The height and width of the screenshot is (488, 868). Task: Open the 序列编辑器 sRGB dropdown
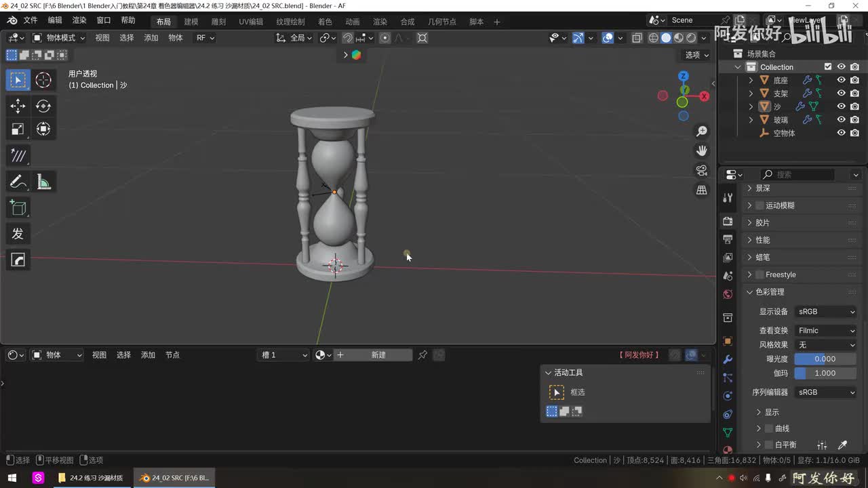tap(826, 392)
